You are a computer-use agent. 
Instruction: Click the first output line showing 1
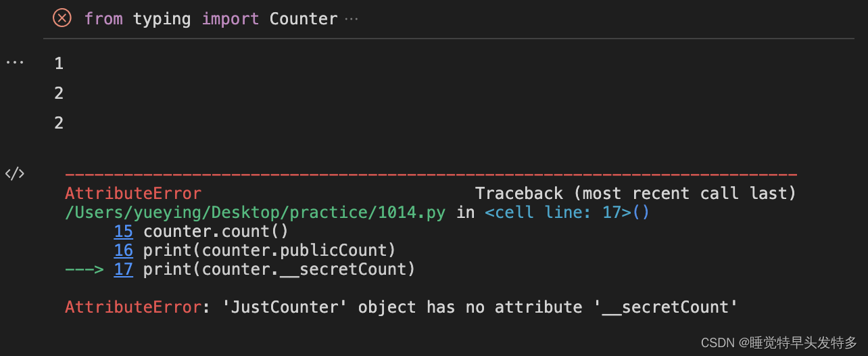click(x=59, y=64)
